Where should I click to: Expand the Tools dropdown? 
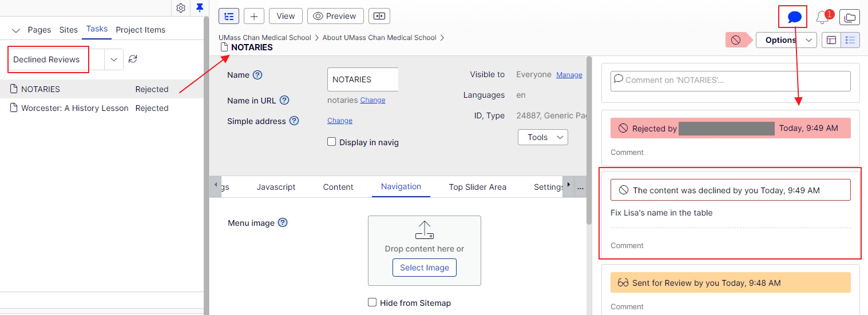542,137
